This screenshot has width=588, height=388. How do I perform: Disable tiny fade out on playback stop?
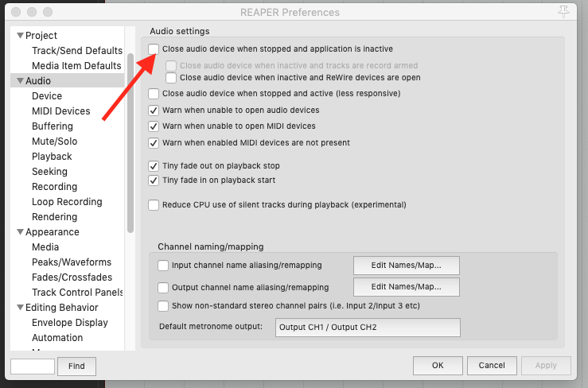point(154,165)
